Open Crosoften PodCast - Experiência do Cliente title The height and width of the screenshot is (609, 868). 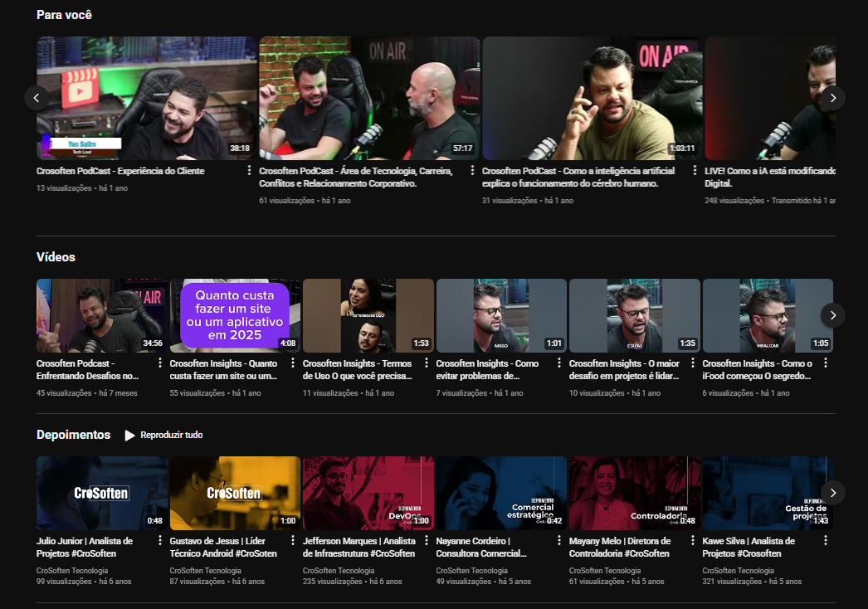point(120,171)
